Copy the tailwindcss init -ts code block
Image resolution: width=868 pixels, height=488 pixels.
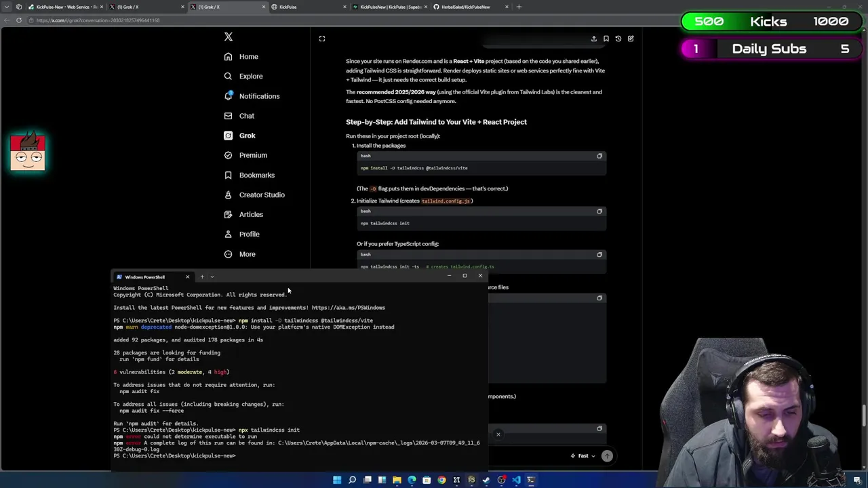coord(599,255)
